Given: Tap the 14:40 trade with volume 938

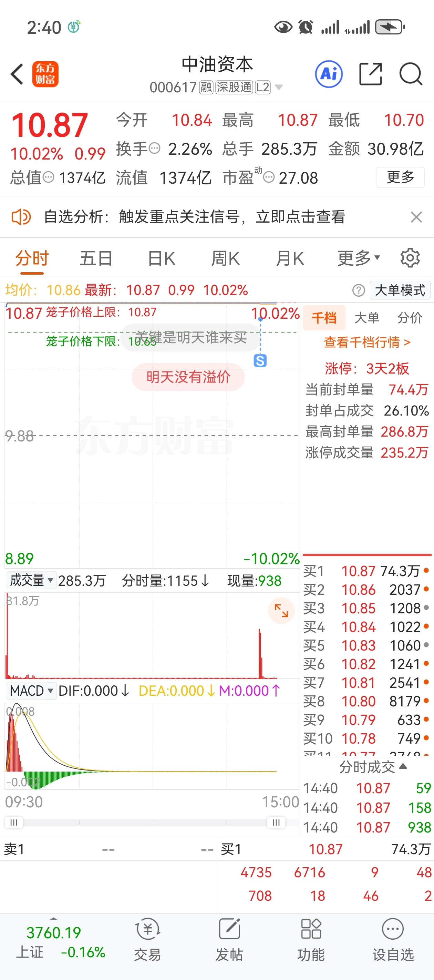Looking at the screenshot, I should 367,827.
